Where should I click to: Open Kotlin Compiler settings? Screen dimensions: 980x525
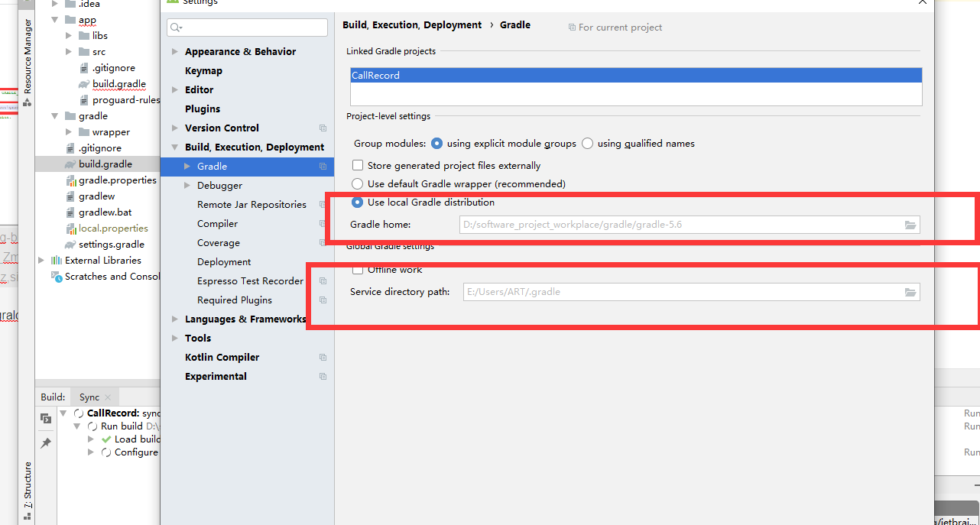(x=221, y=357)
